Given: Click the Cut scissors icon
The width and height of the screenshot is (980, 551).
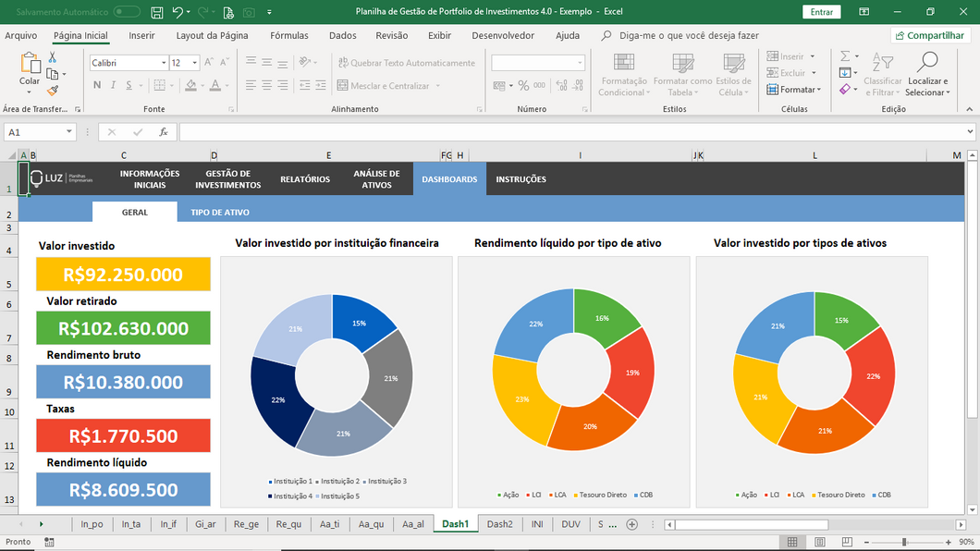Looking at the screenshot, I should pos(53,57).
